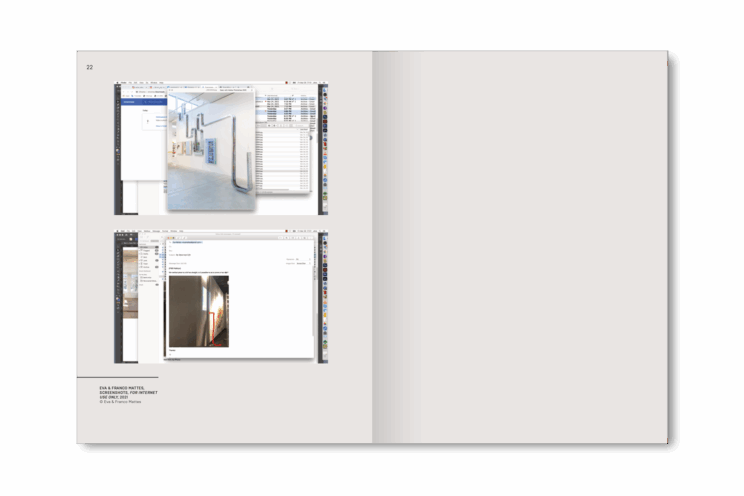Click the red recording icon in top menu bar
The image size is (744, 496).
[286, 83]
